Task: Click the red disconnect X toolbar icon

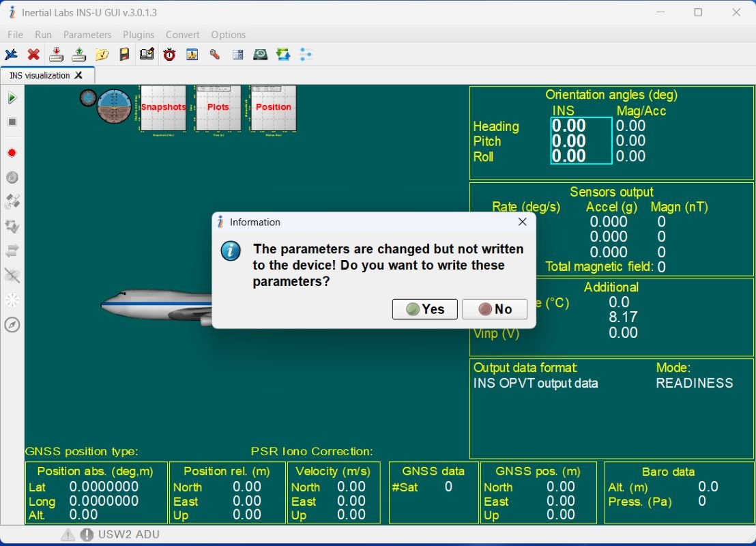Action: click(33, 54)
